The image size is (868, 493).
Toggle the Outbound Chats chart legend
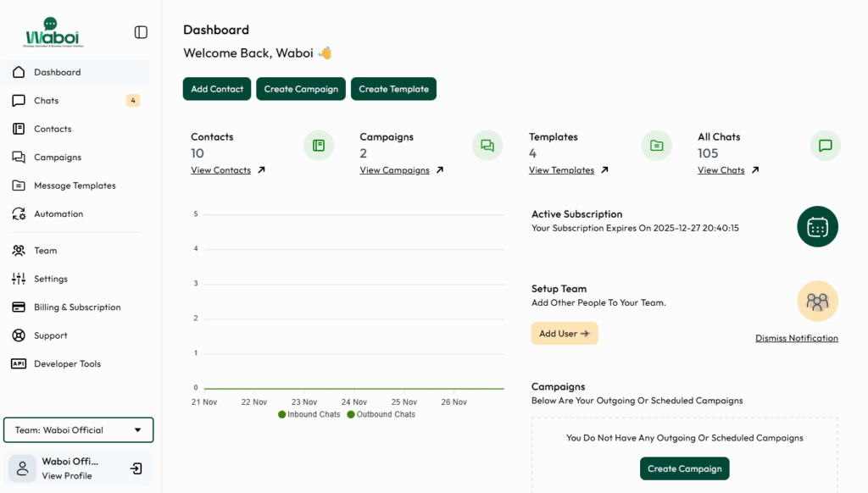tap(382, 414)
